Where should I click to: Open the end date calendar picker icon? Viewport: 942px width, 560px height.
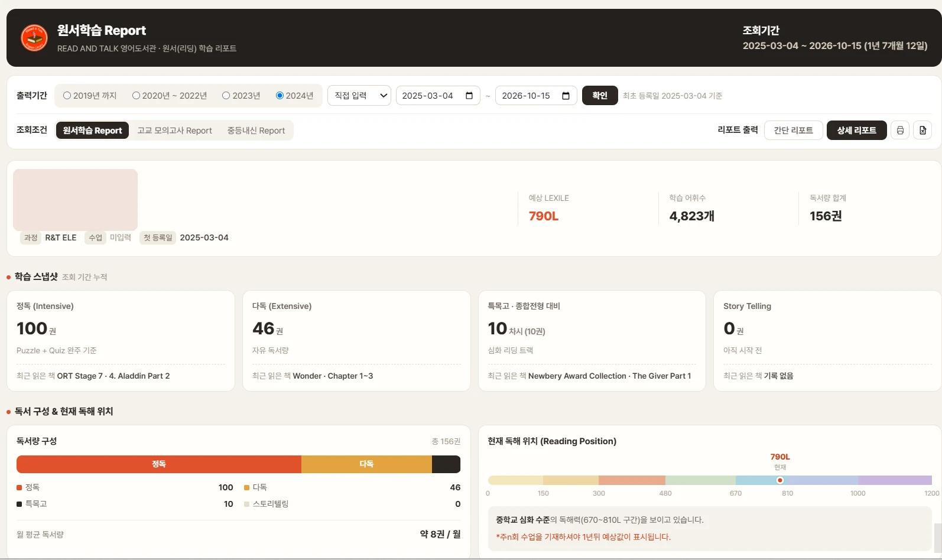coord(566,96)
